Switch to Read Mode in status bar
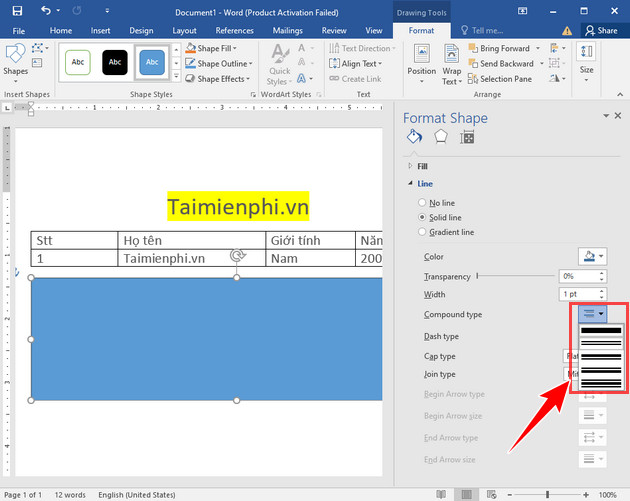The image size is (630, 501). (x=441, y=494)
